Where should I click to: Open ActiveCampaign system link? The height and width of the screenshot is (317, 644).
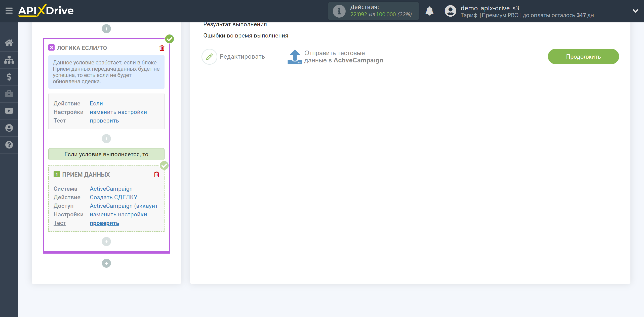[x=111, y=189]
